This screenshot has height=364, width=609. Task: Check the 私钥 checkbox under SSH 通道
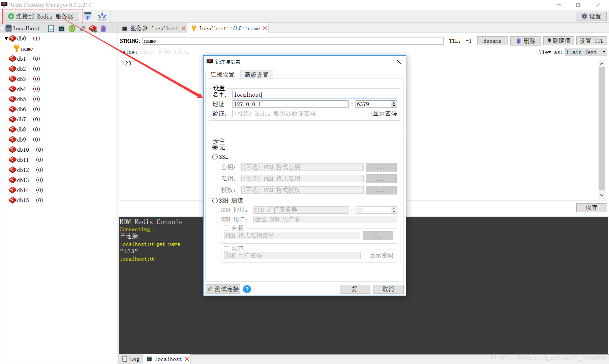[x=226, y=228]
